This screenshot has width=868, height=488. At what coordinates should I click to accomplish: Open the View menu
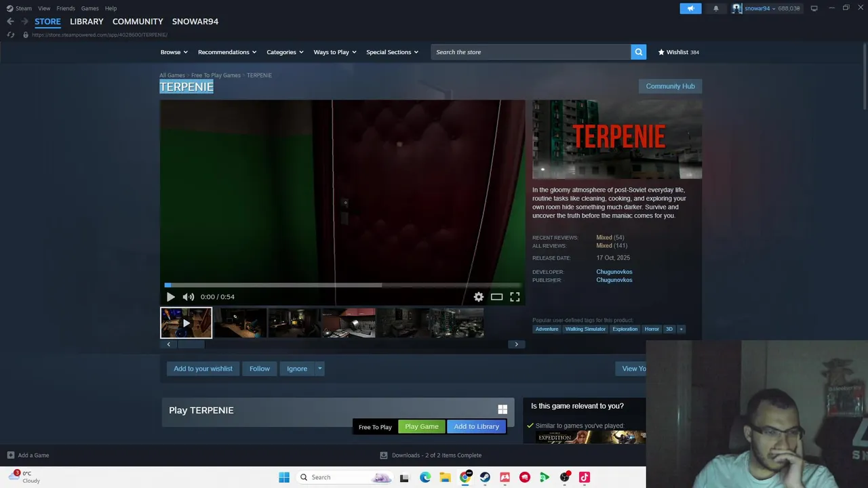tap(44, 8)
